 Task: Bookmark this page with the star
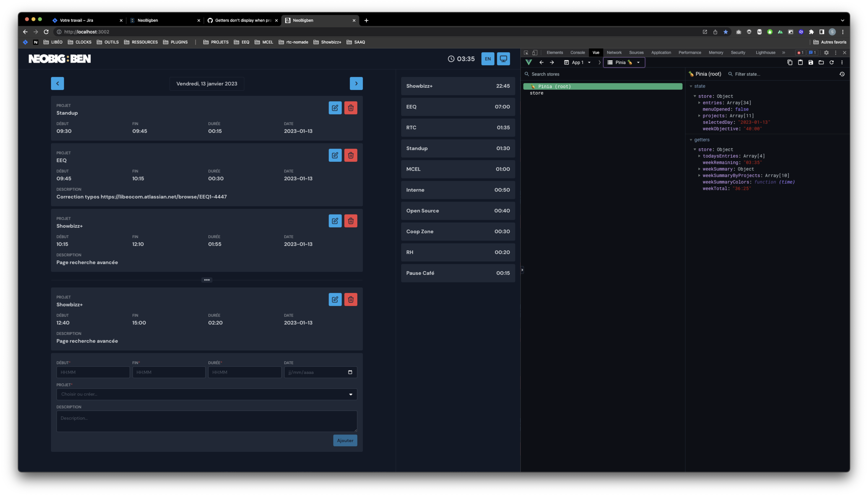pyautogui.click(x=726, y=32)
